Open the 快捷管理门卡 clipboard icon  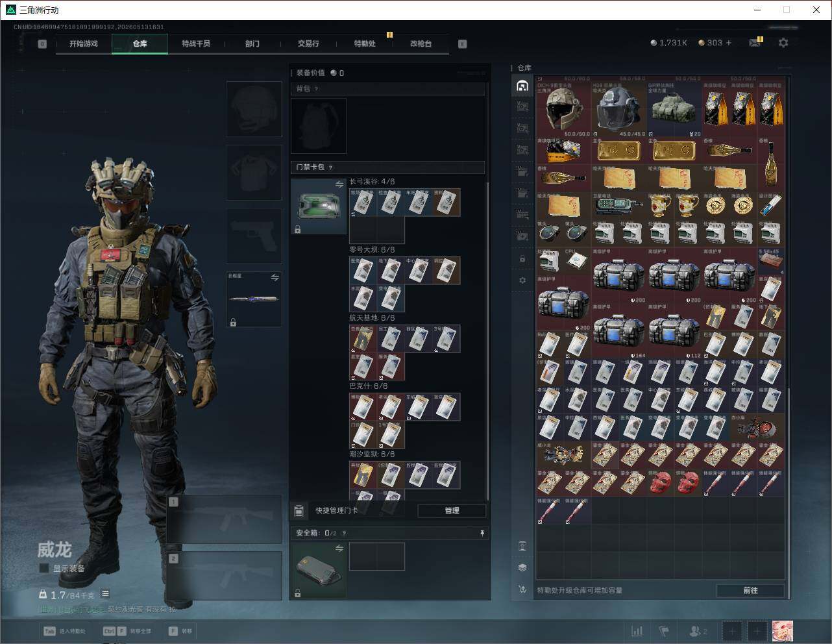pyautogui.click(x=299, y=511)
